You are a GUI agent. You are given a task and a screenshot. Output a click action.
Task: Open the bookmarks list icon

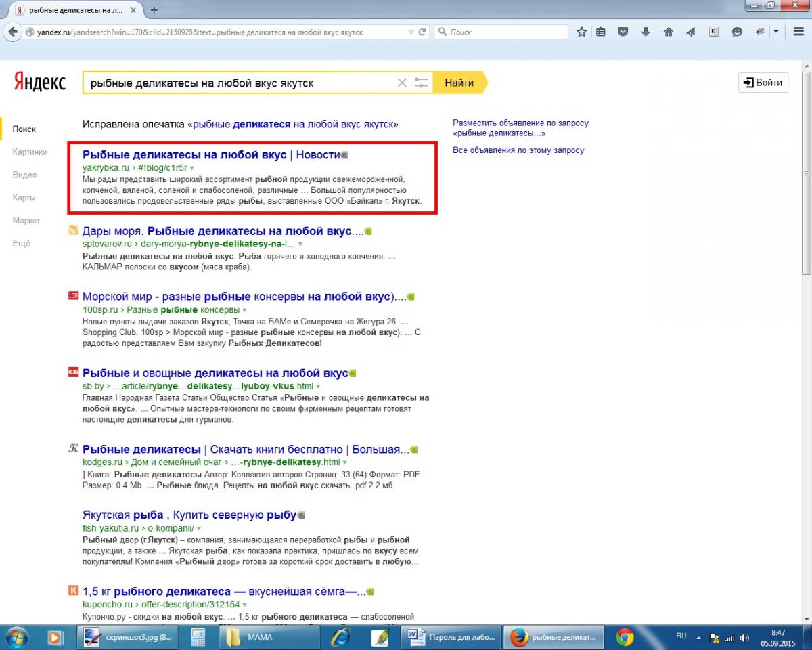click(x=602, y=32)
